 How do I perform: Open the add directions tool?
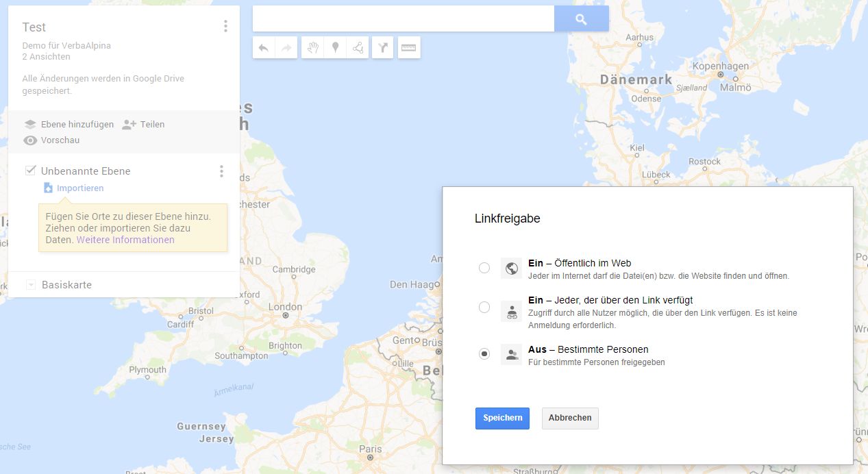(383, 47)
